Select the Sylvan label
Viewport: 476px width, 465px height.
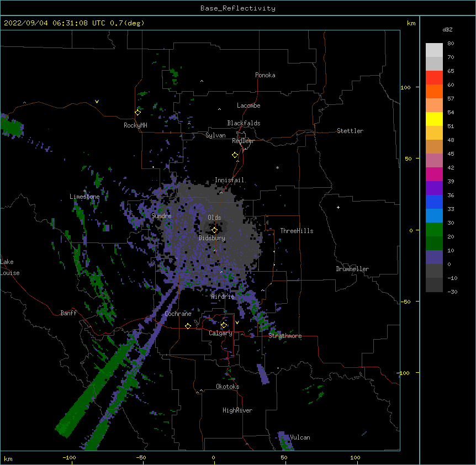coord(215,135)
